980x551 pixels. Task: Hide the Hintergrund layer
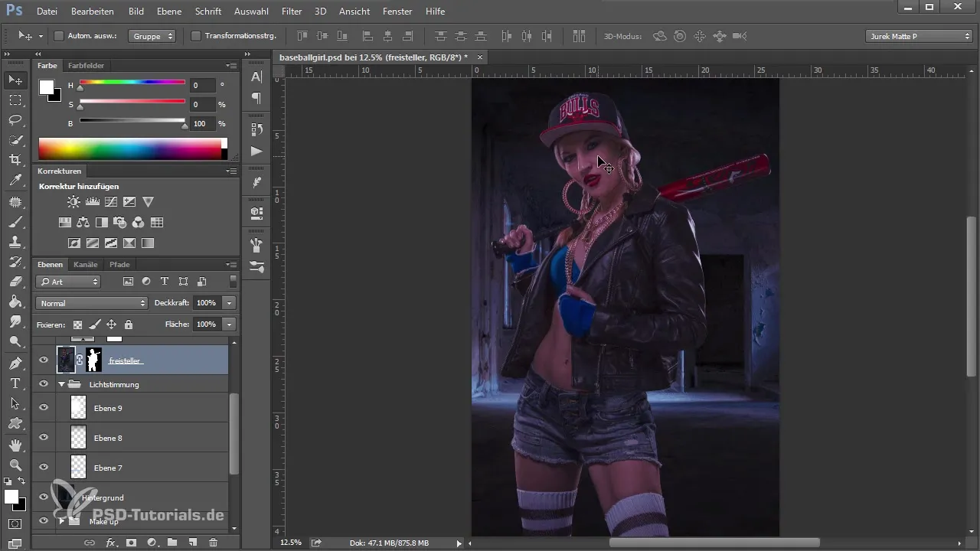point(44,497)
